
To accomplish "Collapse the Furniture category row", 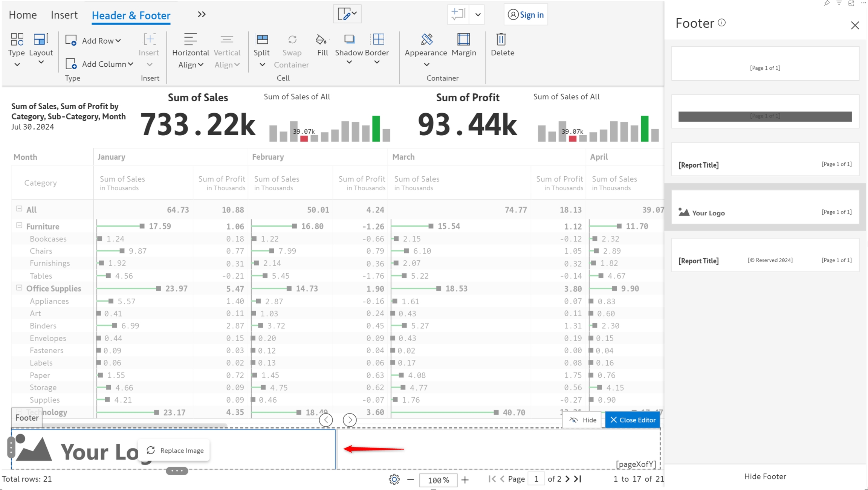I will pyautogui.click(x=19, y=226).
